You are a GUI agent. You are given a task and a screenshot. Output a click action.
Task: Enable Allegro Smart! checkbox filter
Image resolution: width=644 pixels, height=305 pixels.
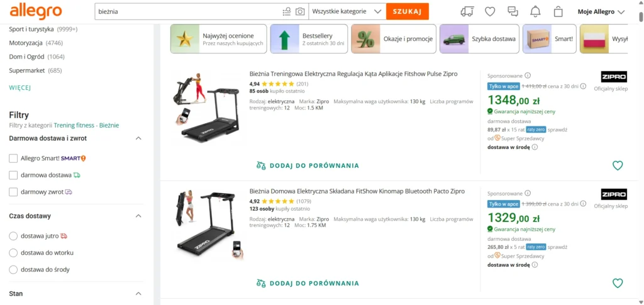click(x=13, y=158)
